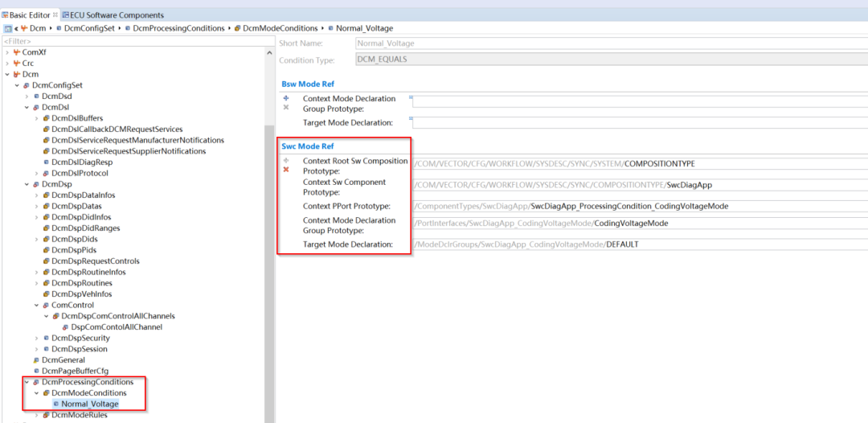Click the DcmDsd container icon in the tree

click(36, 97)
